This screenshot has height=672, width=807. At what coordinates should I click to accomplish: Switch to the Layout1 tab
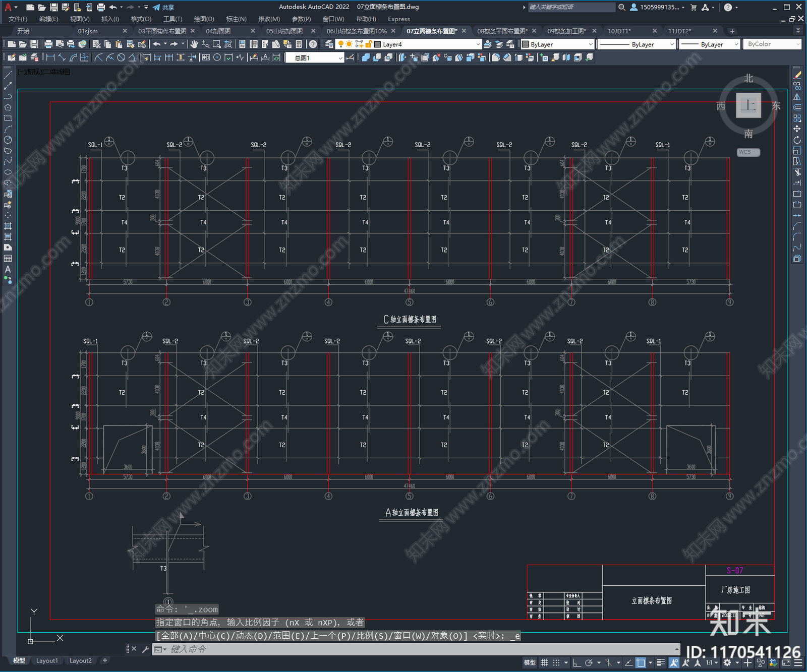coord(47,660)
